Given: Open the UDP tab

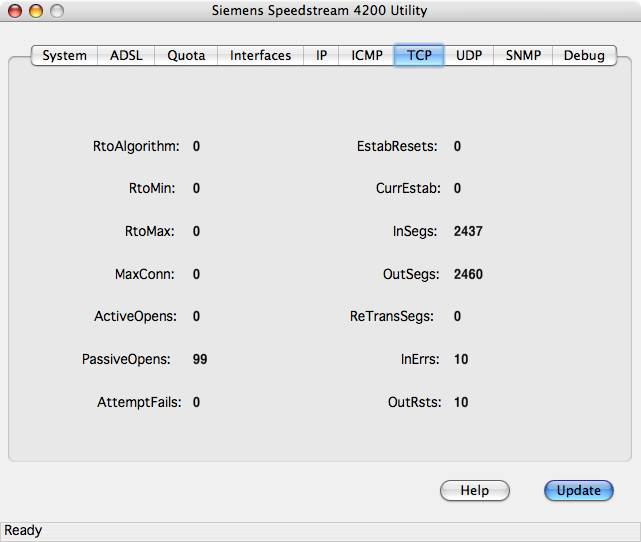Looking at the screenshot, I should (469, 55).
